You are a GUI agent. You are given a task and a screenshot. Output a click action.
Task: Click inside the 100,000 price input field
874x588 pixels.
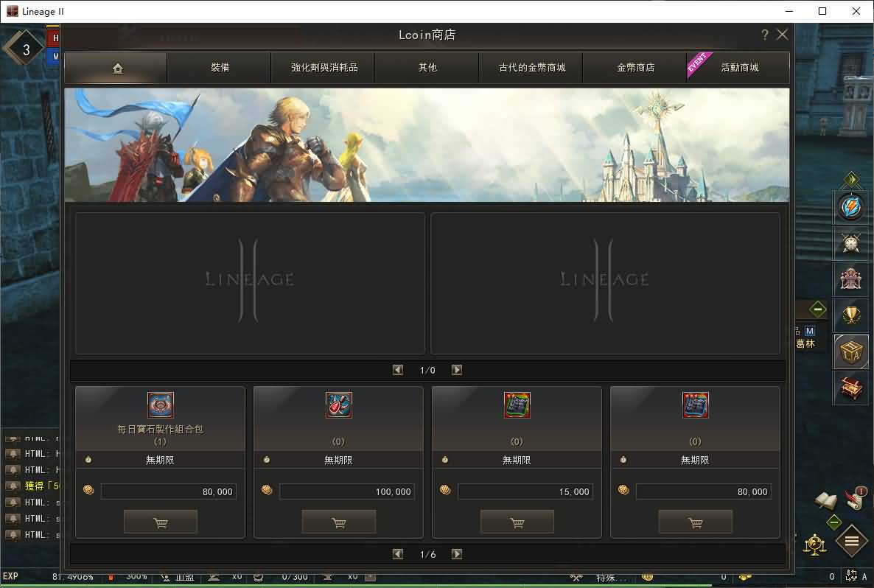[x=346, y=491]
